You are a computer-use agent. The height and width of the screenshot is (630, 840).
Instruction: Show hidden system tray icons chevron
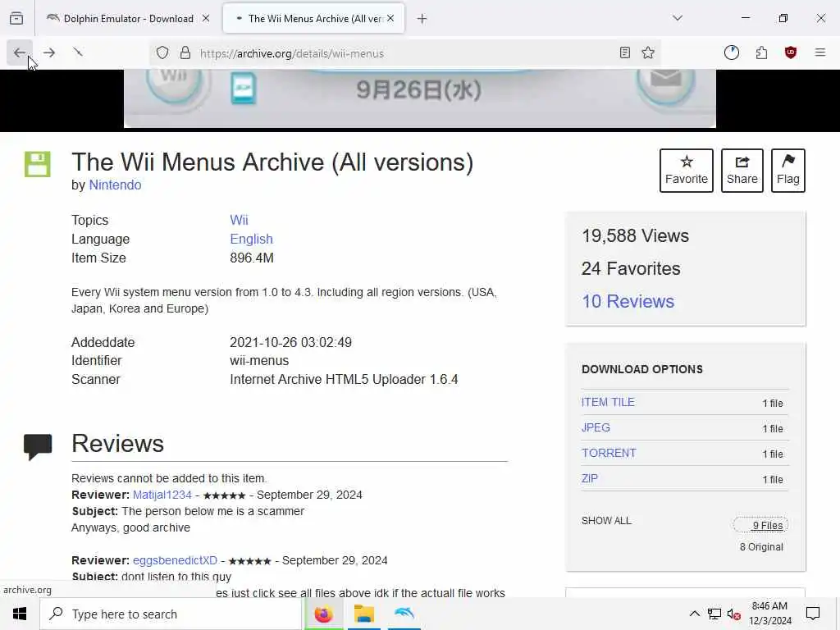point(694,614)
